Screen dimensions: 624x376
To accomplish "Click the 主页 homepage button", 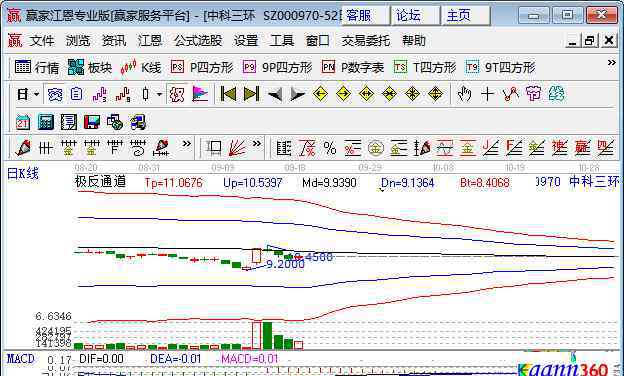I will pyautogui.click(x=466, y=16).
